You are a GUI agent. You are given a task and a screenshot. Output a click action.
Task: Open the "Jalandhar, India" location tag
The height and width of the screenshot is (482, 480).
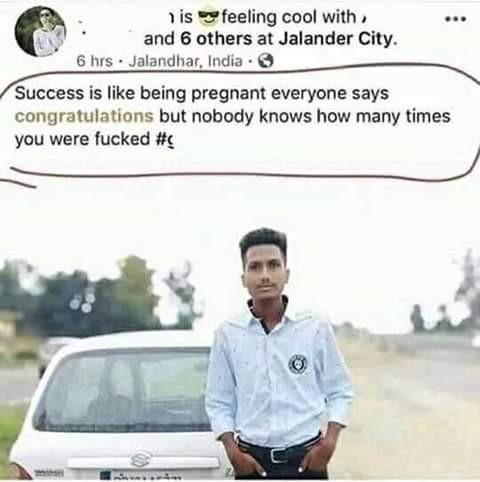click(x=186, y=61)
